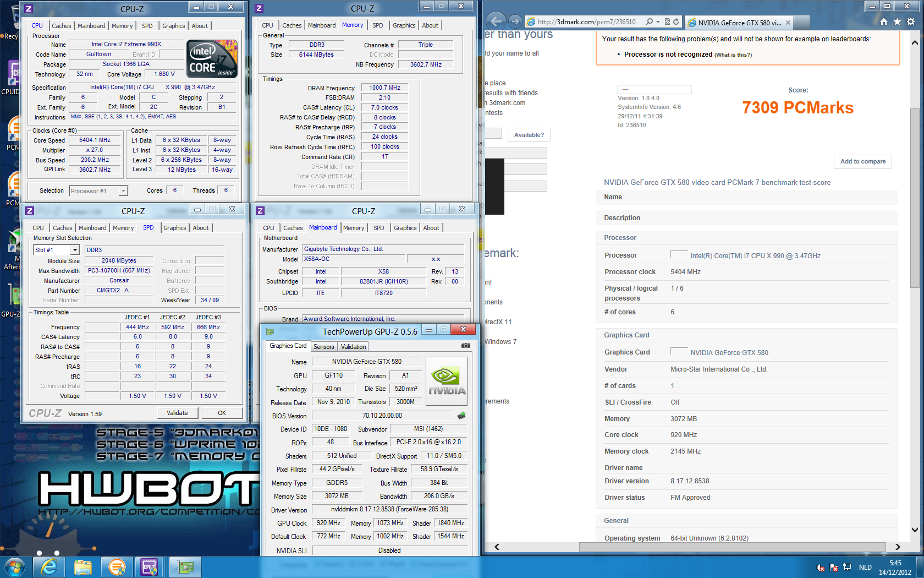Click the Driver version 8.17.12.8538 text on webpage

click(x=689, y=481)
